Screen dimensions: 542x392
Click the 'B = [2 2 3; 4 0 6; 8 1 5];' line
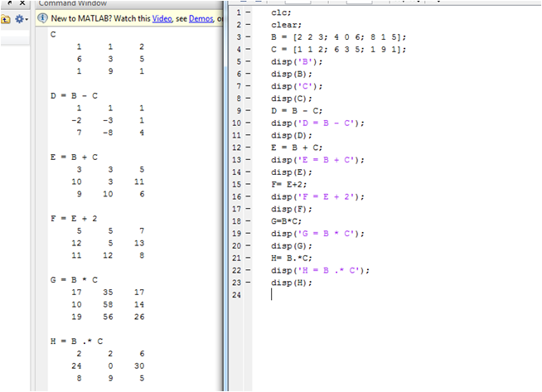coord(338,37)
